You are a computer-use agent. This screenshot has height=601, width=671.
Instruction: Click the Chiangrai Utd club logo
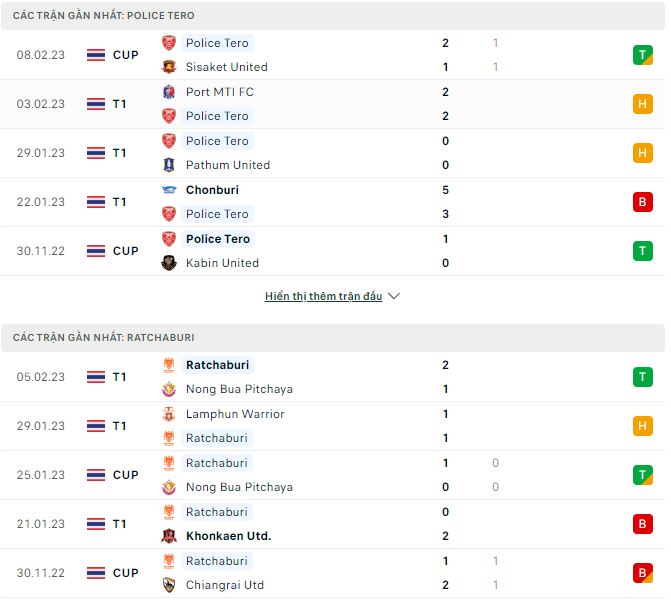[169, 585]
